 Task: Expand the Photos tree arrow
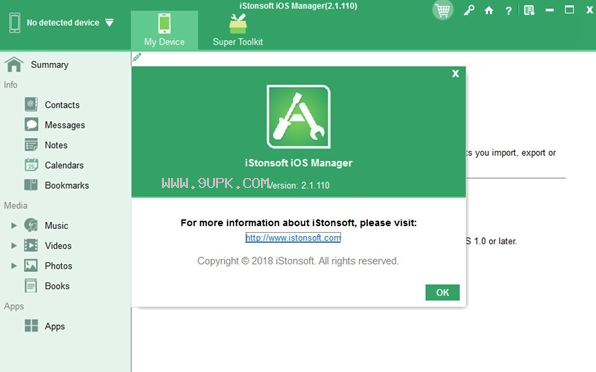14,266
